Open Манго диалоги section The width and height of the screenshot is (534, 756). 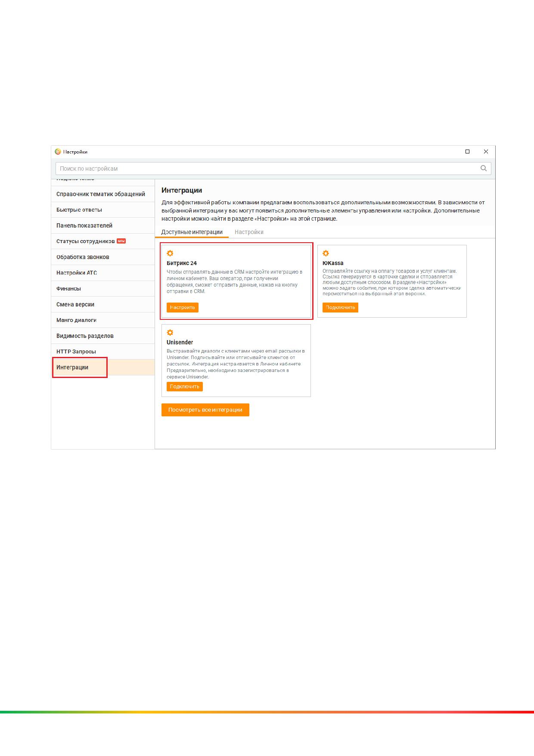pyautogui.click(x=103, y=320)
